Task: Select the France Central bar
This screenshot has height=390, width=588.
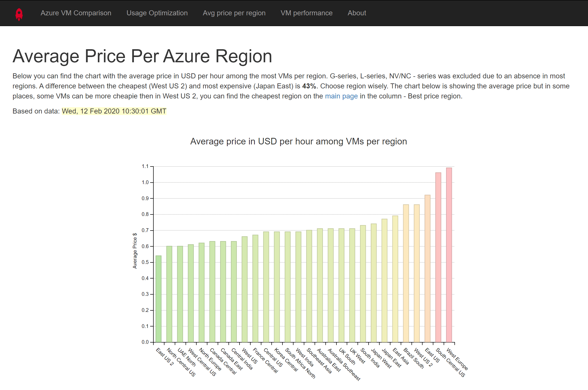Action: (x=255, y=289)
